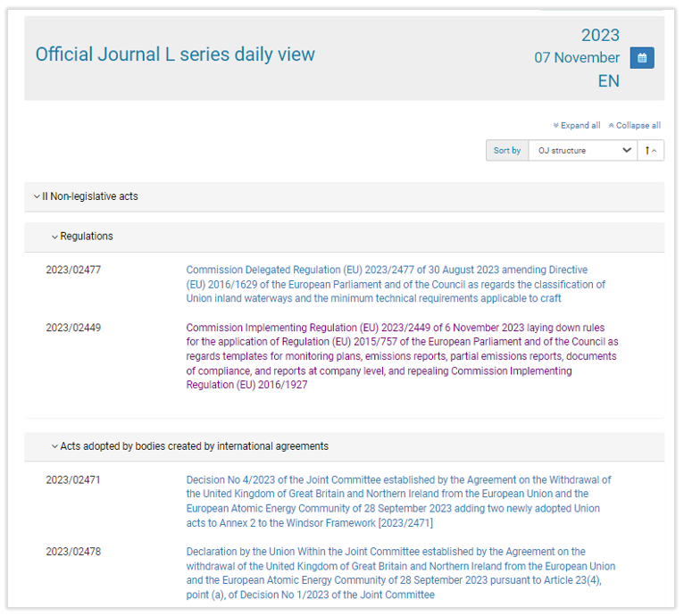Collapse Acts adopted by bodies section
Screen dimensions: 684x616
[x=54, y=446]
